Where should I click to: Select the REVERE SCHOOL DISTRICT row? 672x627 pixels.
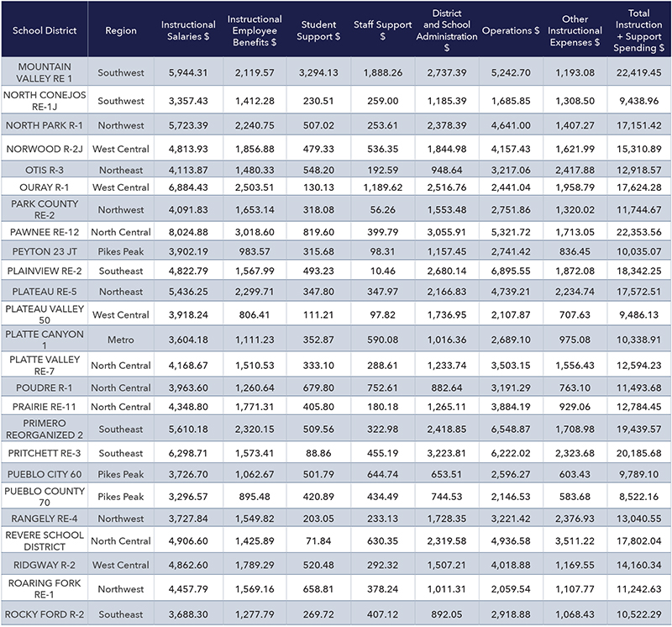pyautogui.click(x=45, y=540)
